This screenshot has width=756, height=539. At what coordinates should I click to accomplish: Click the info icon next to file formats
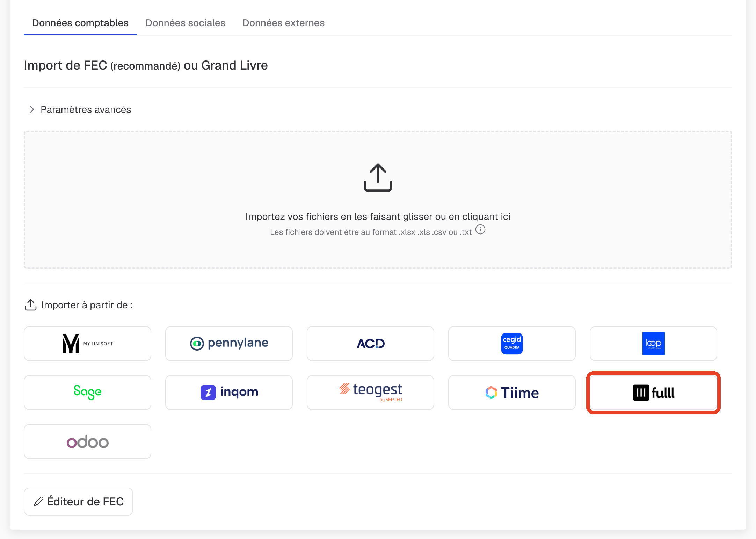point(481,230)
